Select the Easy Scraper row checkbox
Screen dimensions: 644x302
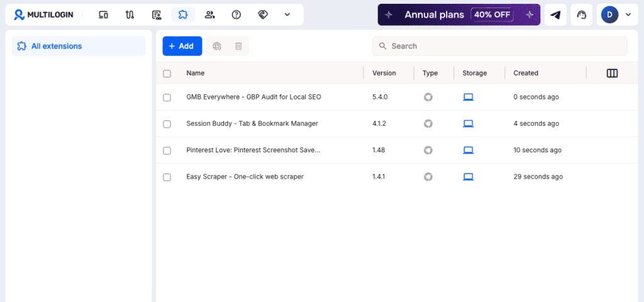pyautogui.click(x=167, y=177)
